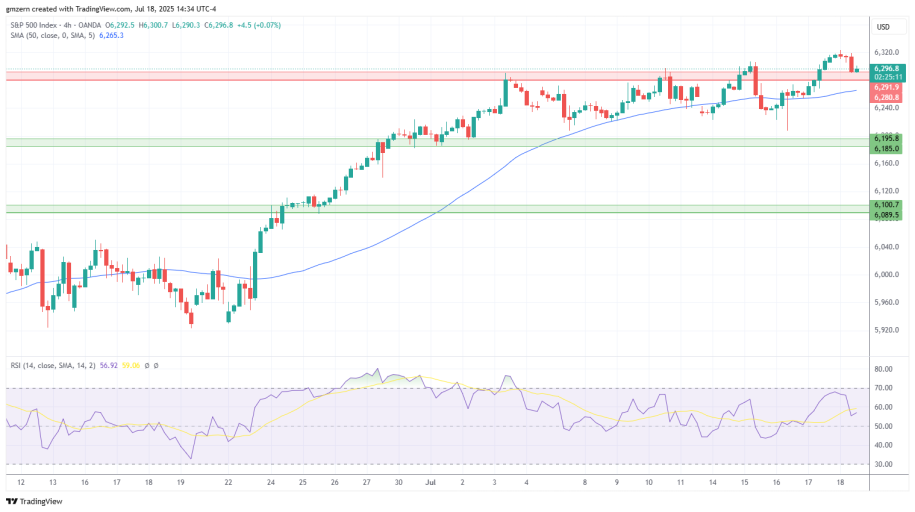
Task: Click the 6,040.0 price axis label
Action: [x=886, y=247]
